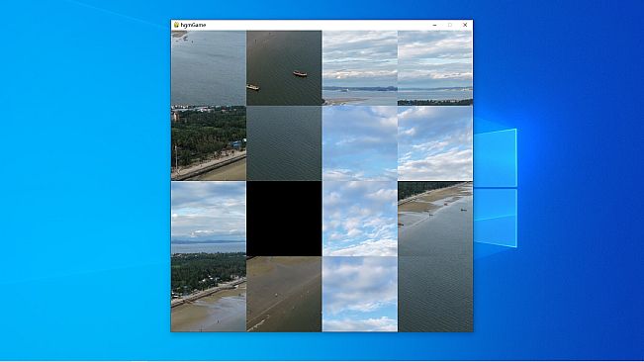Screen dimensions: 644x362
Task: Close the puzzle game window
Action: pos(465,25)
